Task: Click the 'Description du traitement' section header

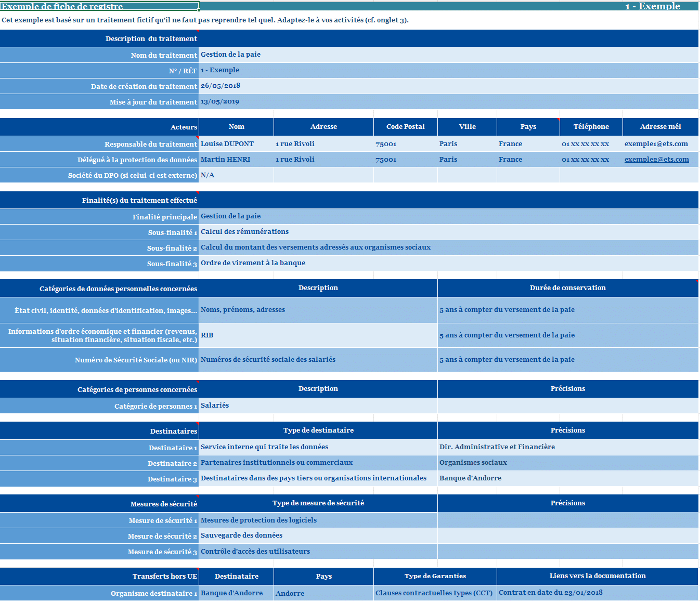Action: click(99, 39)
